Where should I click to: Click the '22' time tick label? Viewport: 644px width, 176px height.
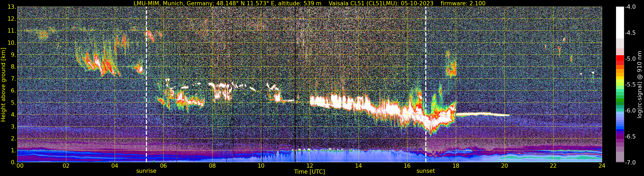[553, 166]
